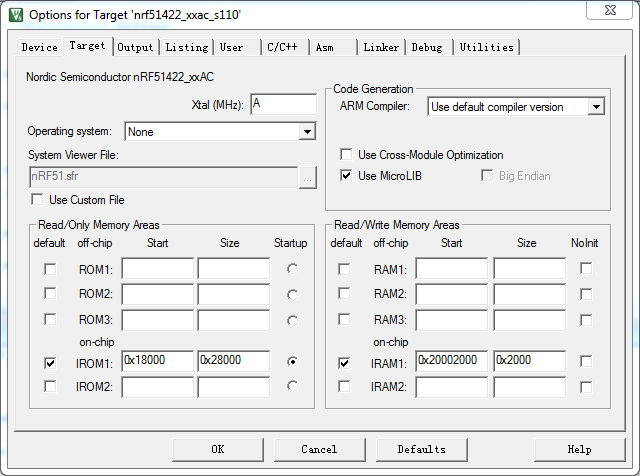Switch to the Asm tab
The width and height of the screenshot is (640, 476).
coord(333,47)
